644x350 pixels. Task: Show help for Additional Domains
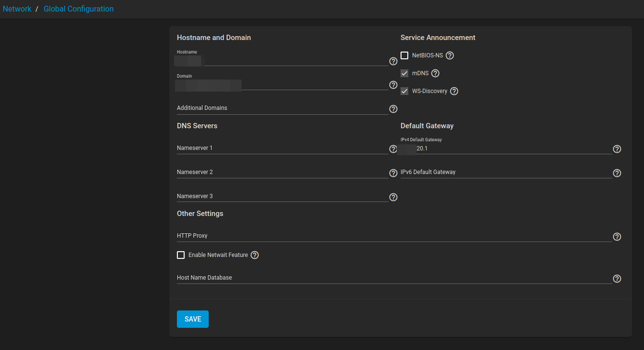pos(393,109)
